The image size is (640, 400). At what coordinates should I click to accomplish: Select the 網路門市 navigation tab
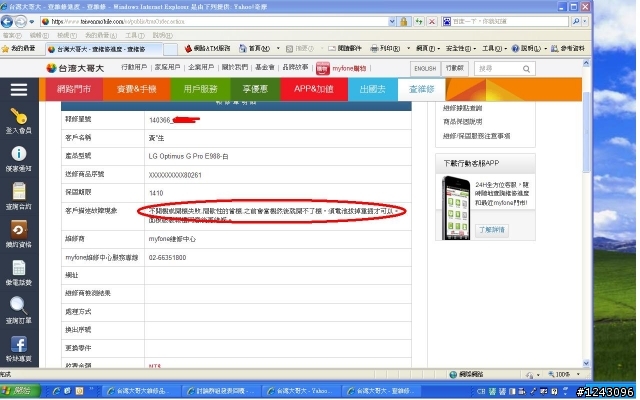(x=74, y=89)
